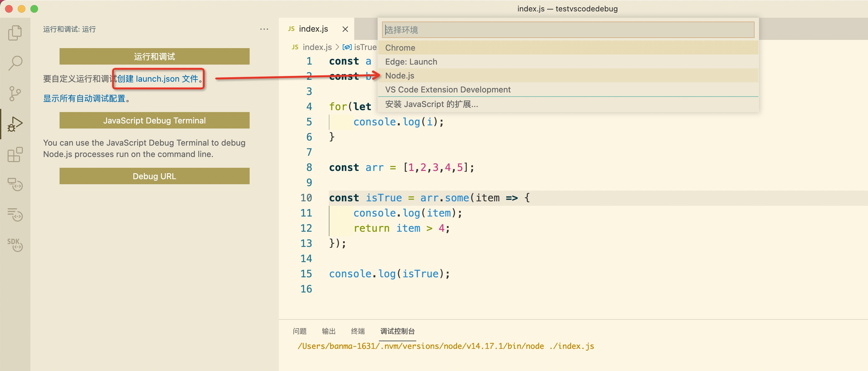Viewport: 868px width, 371px height.
Task: Click index.js in the breadcrumb
Action: coord(317,47)
